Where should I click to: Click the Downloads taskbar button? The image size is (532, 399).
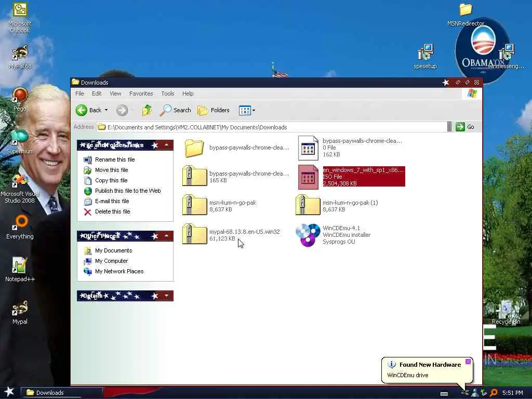click(62, 393)
